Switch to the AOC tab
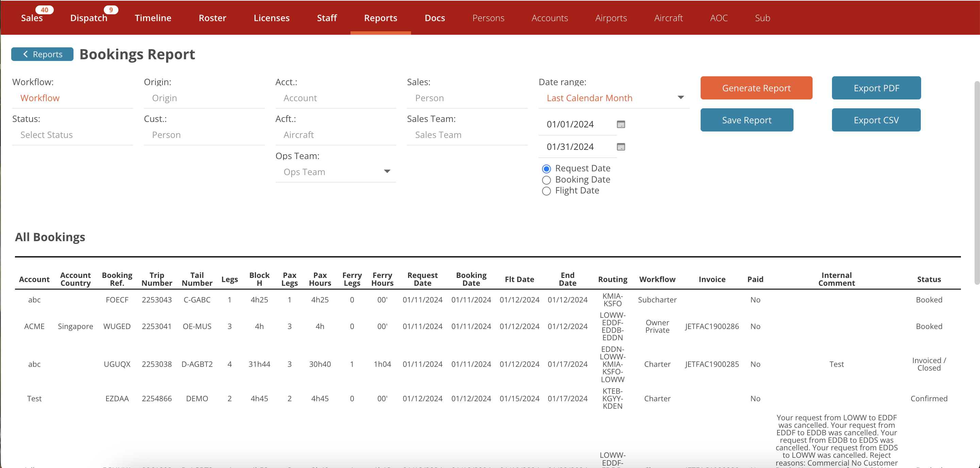 (719, 18)
